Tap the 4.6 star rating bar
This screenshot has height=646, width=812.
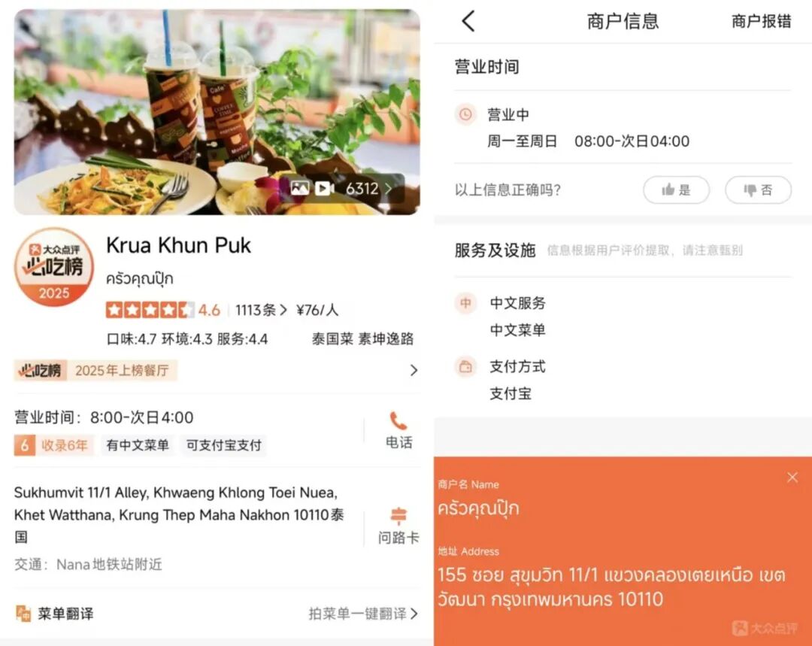pos(162,310)
